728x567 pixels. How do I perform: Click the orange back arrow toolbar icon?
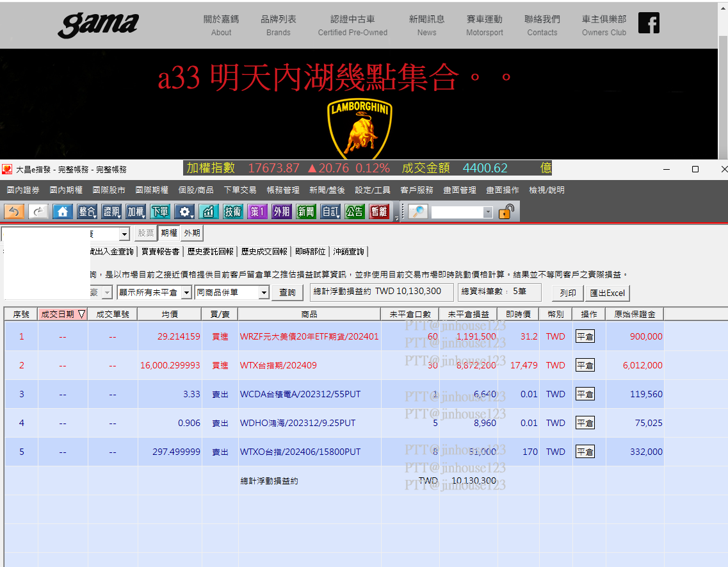click(14, 212)
